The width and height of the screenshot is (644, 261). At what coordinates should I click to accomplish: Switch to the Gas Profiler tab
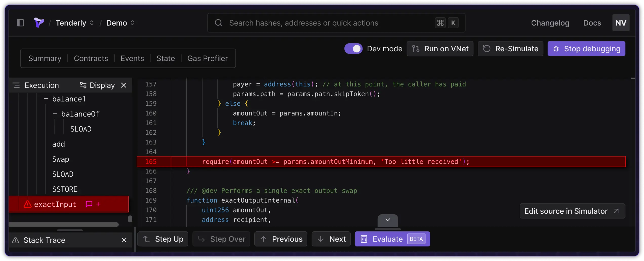tap(207, 58)
